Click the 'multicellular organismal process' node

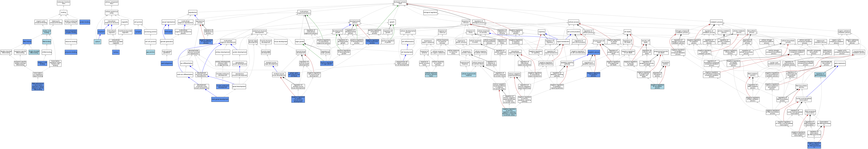coord(304,12)
